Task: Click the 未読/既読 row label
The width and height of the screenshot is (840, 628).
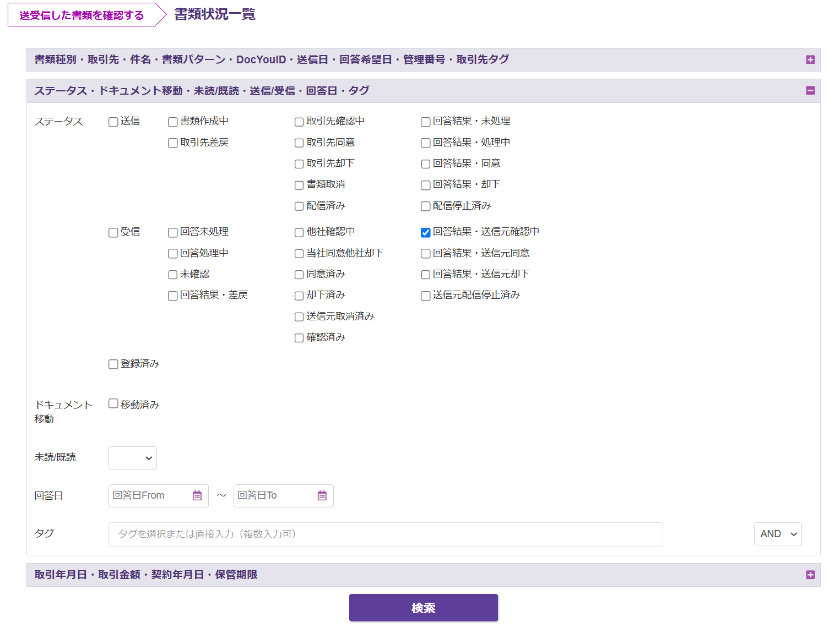Action: [x=55, y=457]
